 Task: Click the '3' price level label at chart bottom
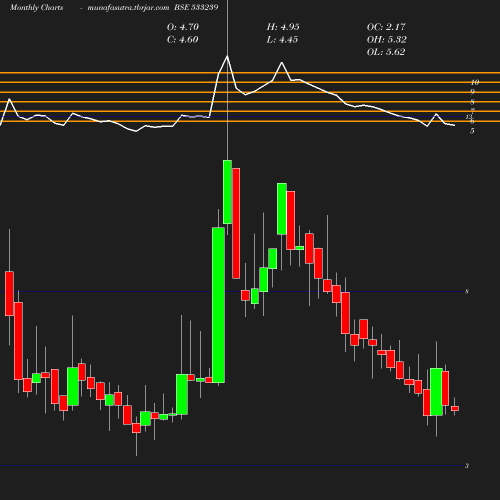point(467,466)
